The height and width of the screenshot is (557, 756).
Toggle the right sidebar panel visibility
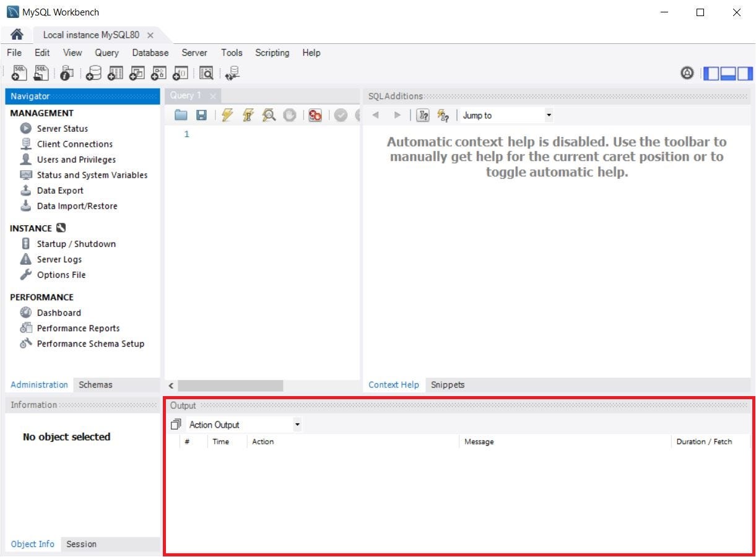745,73
